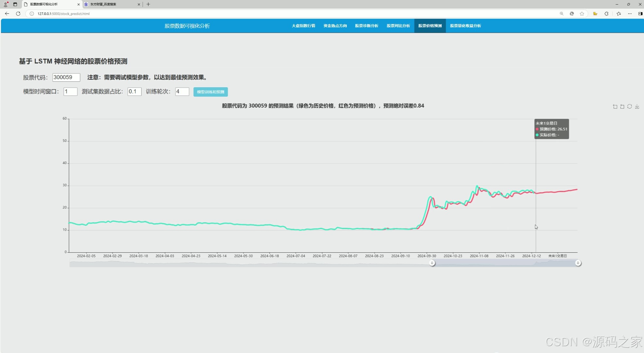Reload the page with the refresh button
Image resolution: width=644 pixels, height=353 pixels.
pyautogui.click(x=18, y=14)
